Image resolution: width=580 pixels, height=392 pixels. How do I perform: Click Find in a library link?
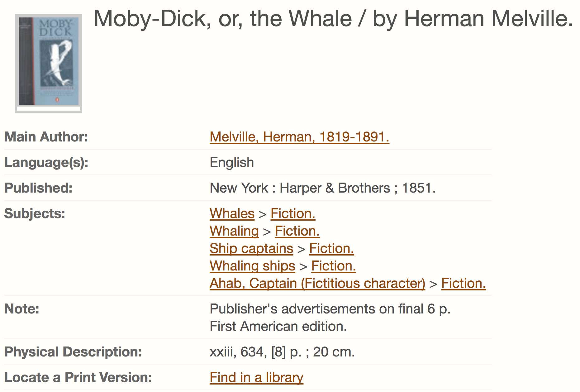(256, 378)
